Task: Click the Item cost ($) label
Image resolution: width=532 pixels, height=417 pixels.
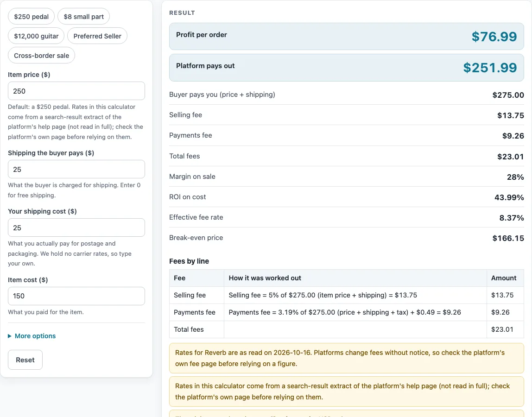Action: 28,279
